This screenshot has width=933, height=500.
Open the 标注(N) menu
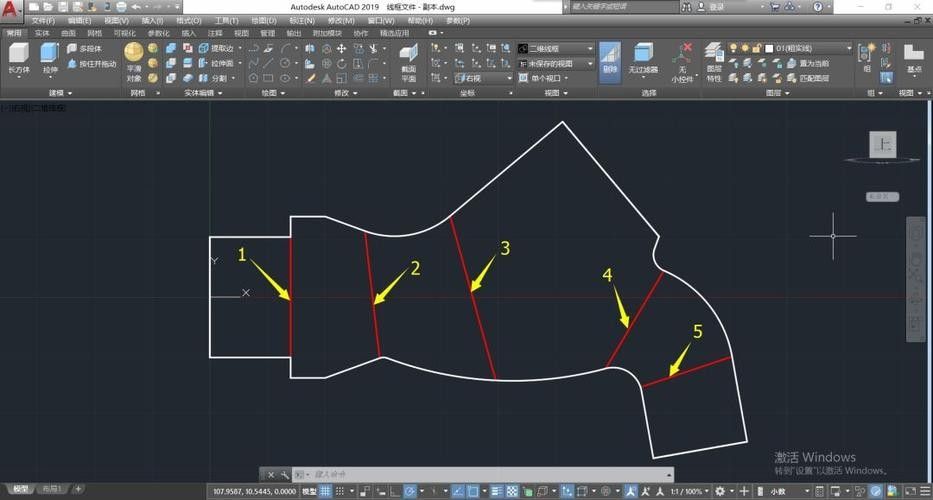coord(302,20)
